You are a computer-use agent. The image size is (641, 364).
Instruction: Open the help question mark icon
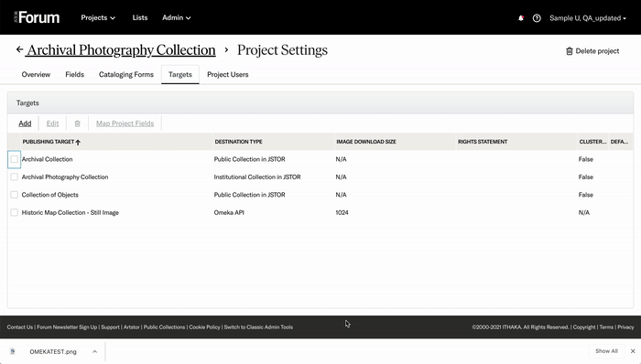point(537,18)
